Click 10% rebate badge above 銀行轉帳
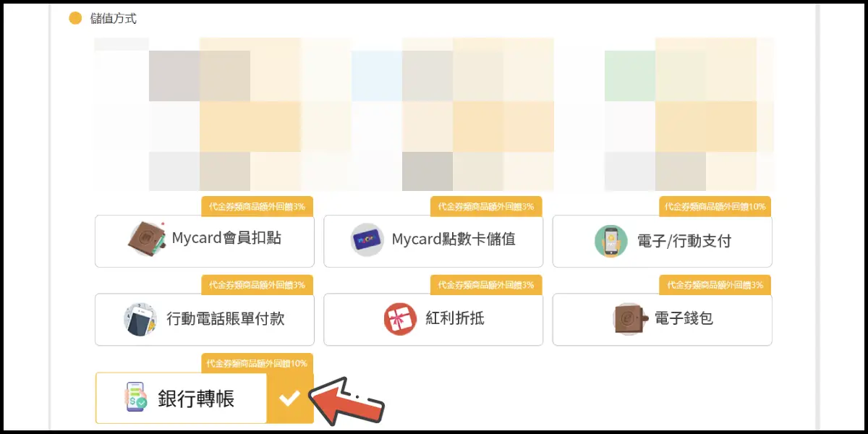This screenshot has height=434, width=868. click(x=257, y=363)
